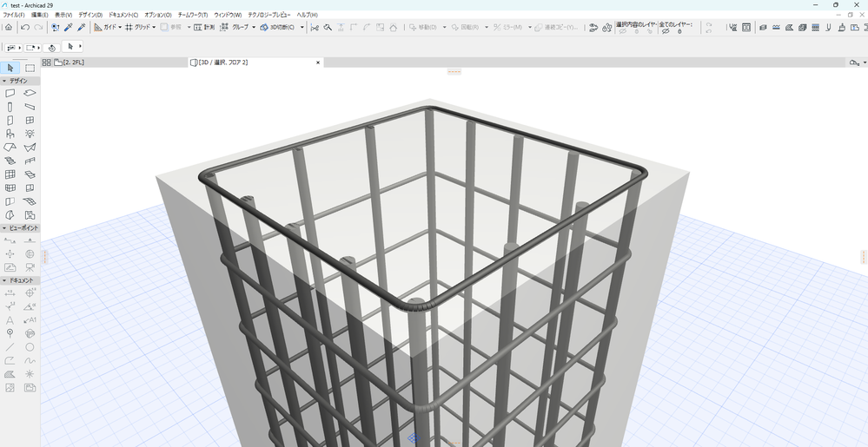Open the 参照 dropdown arrow
Screen dimensions: 868x447
point(189,27)
